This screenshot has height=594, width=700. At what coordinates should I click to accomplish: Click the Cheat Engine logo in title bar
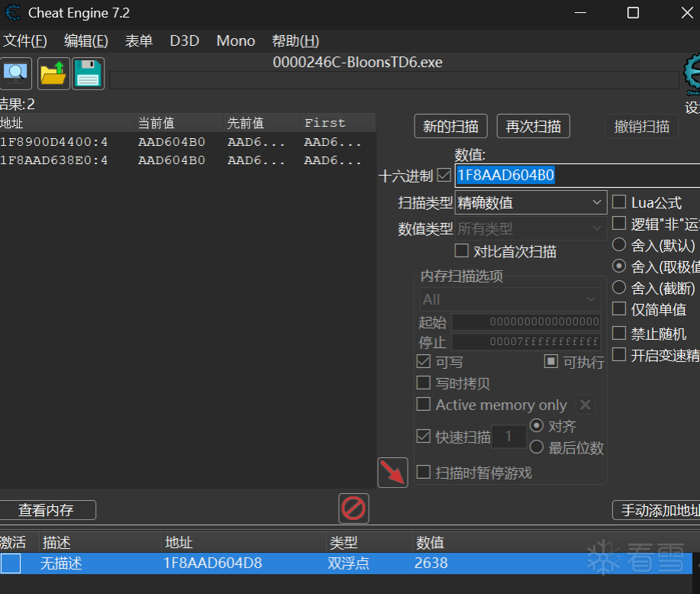point(12,12)
